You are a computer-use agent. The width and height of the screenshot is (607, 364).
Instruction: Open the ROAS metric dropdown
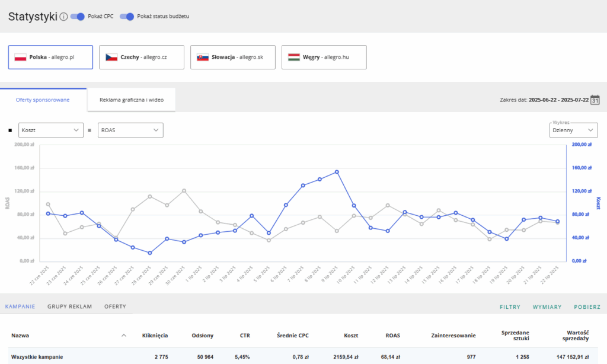pyautogui.click(x=130, y=130)
